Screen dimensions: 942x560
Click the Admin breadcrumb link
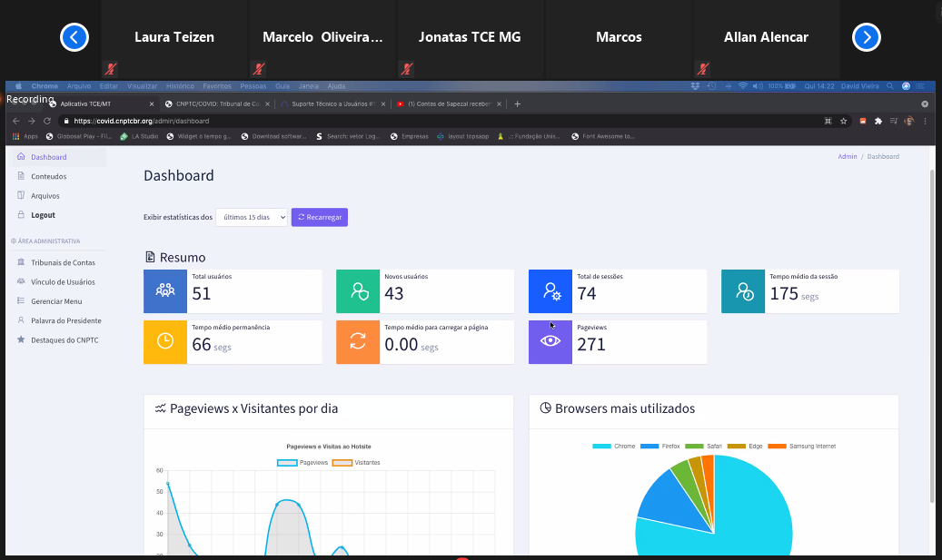pos(848,157)
